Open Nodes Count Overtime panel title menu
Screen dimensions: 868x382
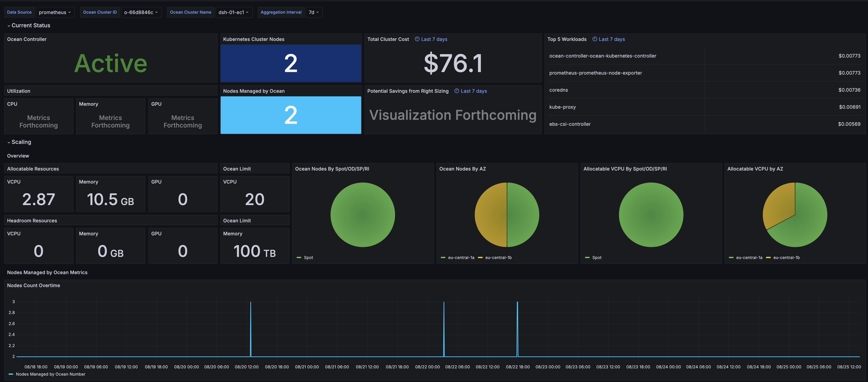tap(34, 286)
